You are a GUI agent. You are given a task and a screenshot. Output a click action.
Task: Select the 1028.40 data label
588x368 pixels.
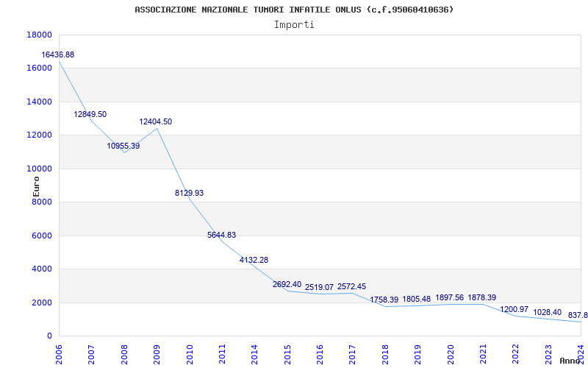tap(548, 312)
